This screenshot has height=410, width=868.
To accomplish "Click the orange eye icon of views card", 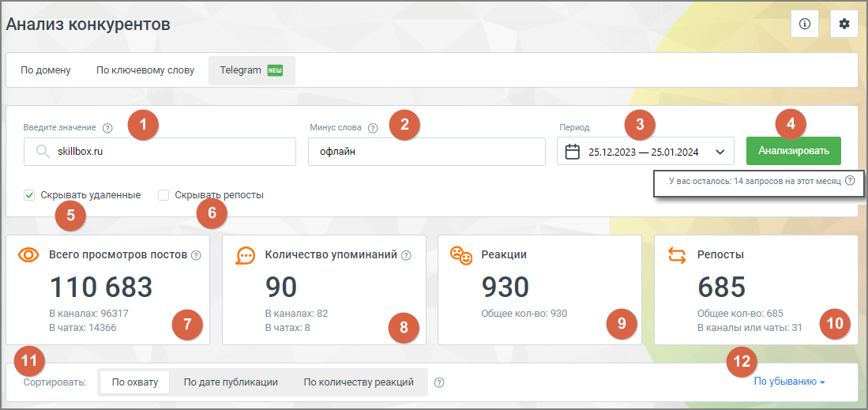I will [28, 255].
